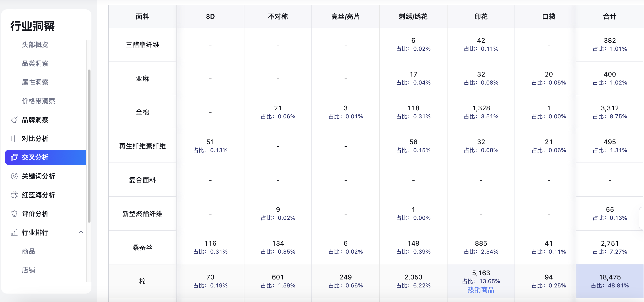Click the 热销商品 link in 棉 row
Screen dimensions: 644x302
click(481, 290)
